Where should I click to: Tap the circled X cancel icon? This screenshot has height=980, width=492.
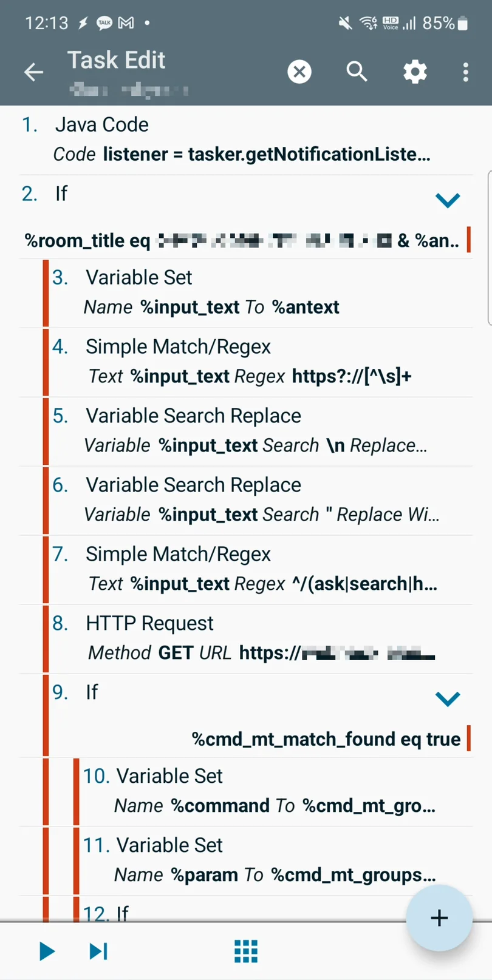tap(299, 72)
